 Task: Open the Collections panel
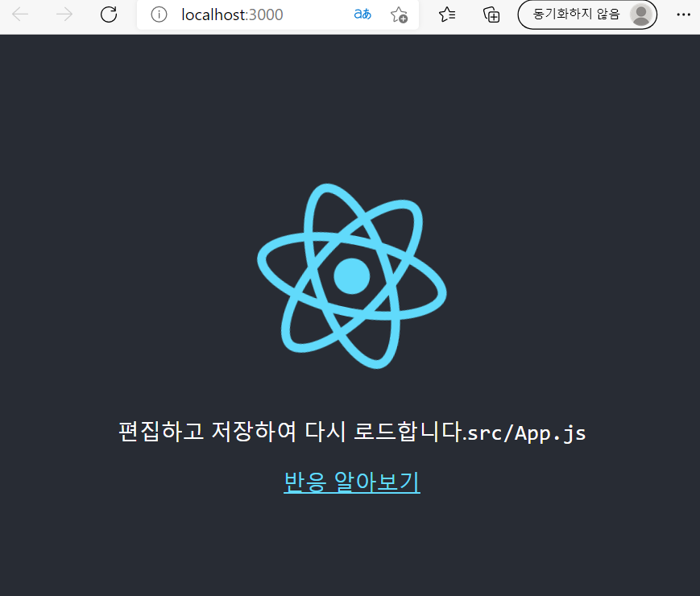(x=491, y=14)
